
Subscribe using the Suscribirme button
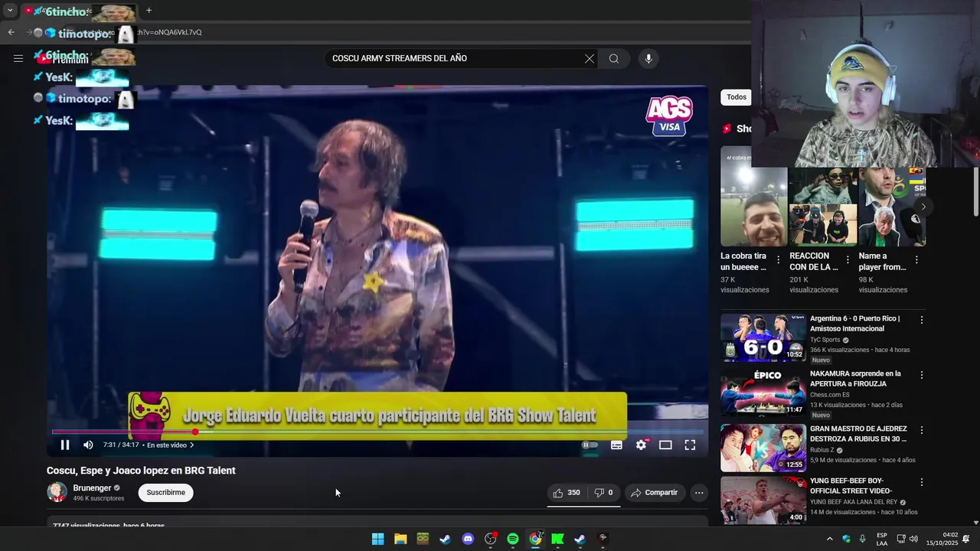click(x=166, y=493)
